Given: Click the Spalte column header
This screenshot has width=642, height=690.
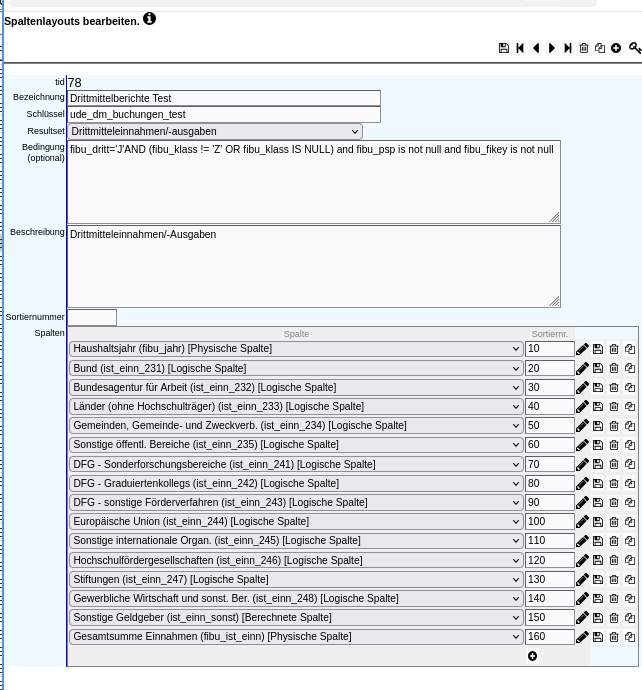Looking at the screenshot, I should point(296,334).
